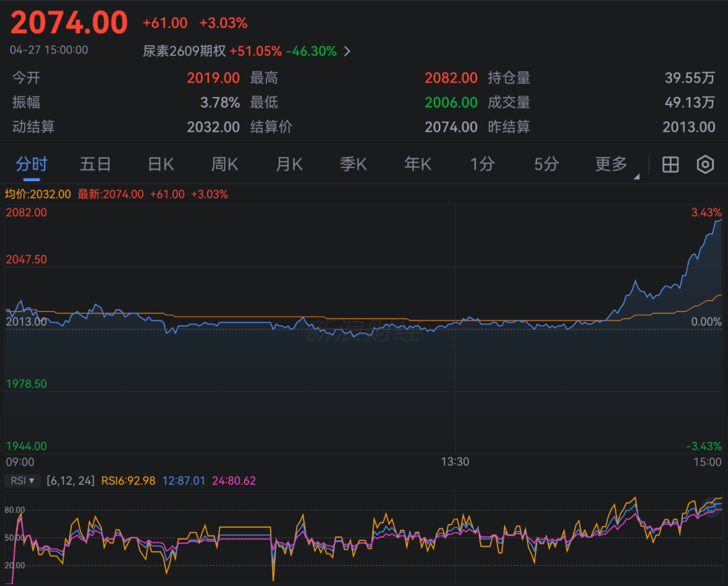Click the -3.43% lower axis label

point(704,447)
